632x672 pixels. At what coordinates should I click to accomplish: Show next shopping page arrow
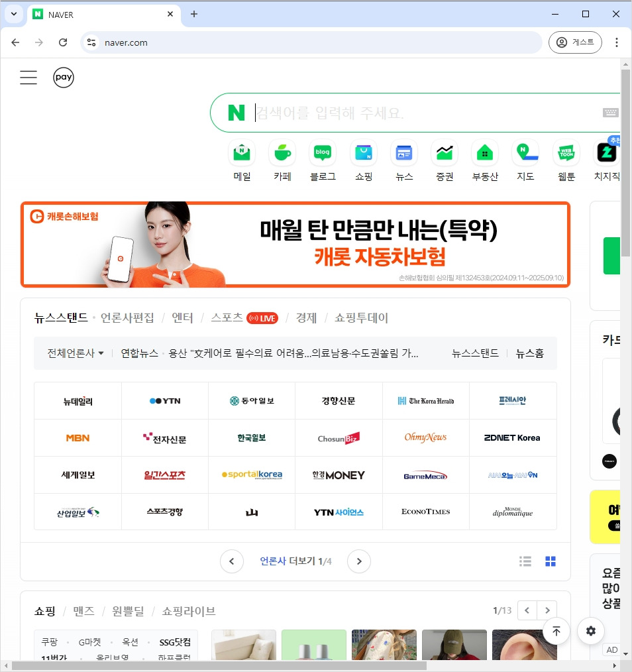pyautogui.click(x=547, y=610)
